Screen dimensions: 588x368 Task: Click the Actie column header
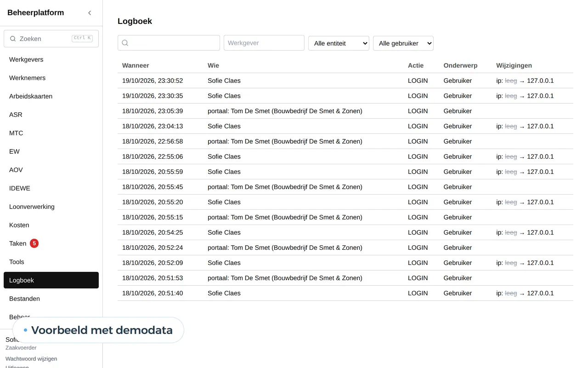(416, 65)
